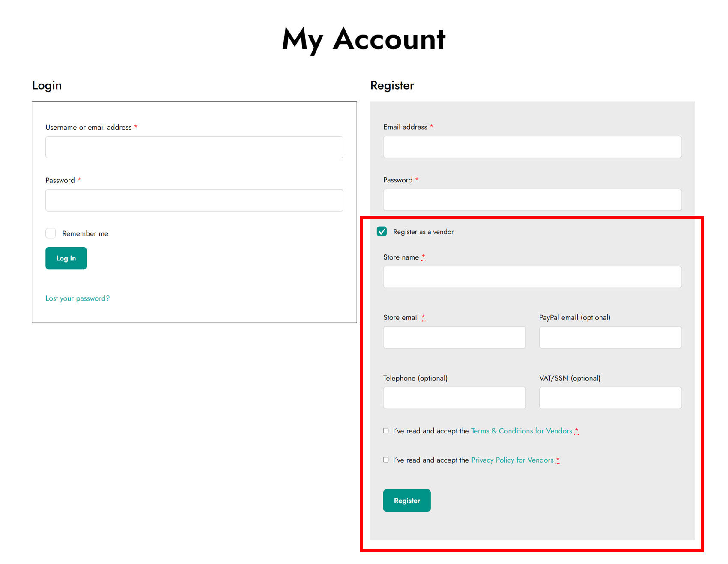Accept the Terms & Conditions checkbox
The height and width of the screenshot is (564, 728).
[386, 431]
